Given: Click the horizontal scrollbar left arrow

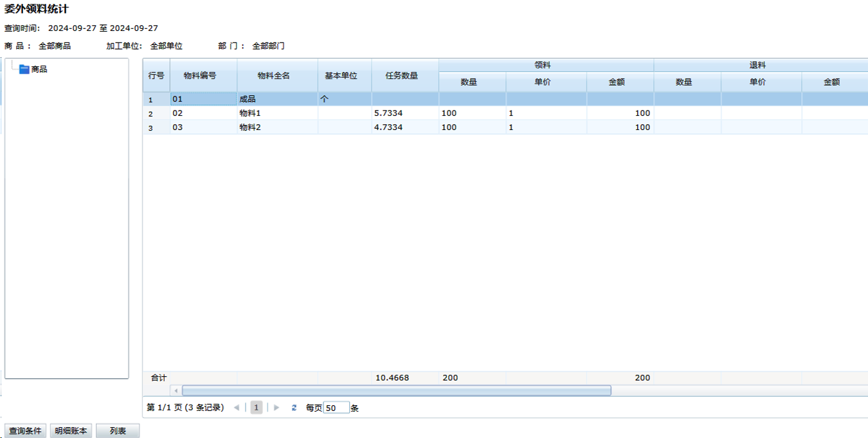Looking at the screenshot, I should 175,390.
